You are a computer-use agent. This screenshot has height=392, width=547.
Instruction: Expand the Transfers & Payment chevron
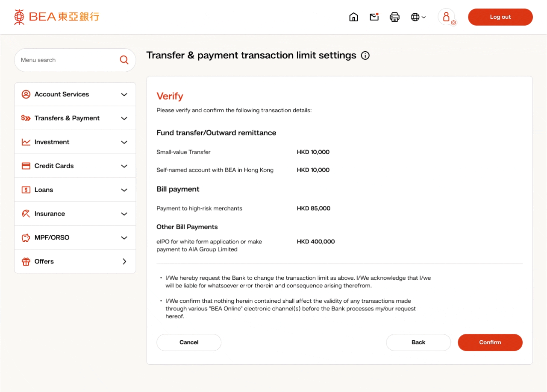click(124, 118)
